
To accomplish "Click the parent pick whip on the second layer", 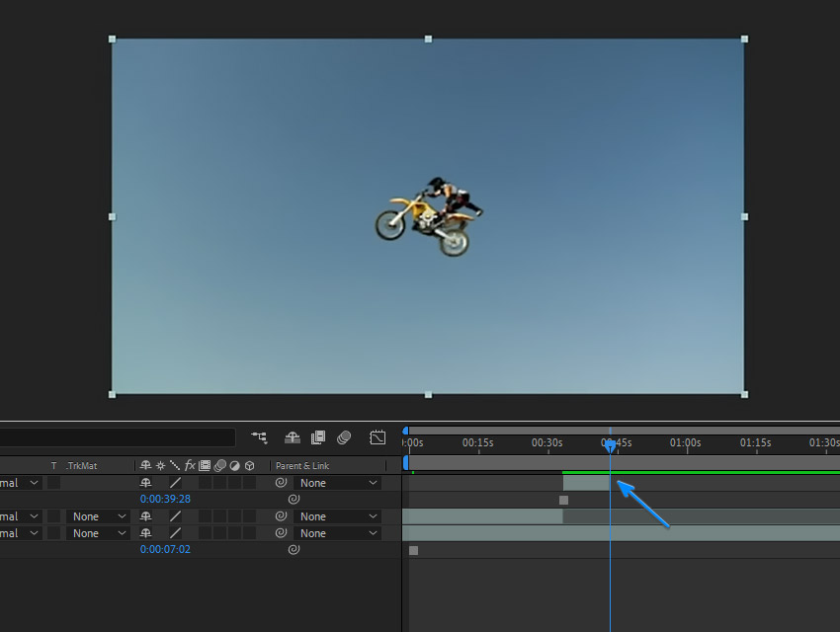I will point(281,516).
